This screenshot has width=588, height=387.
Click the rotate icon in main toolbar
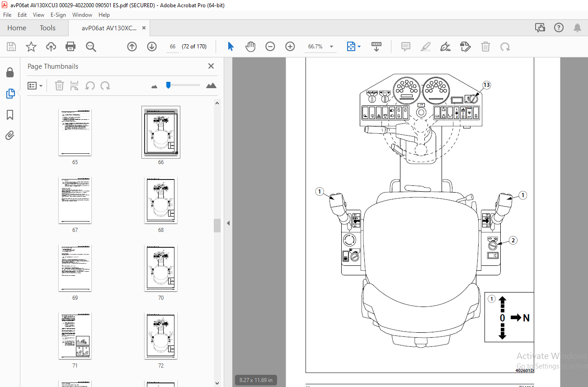pos(505,47)
